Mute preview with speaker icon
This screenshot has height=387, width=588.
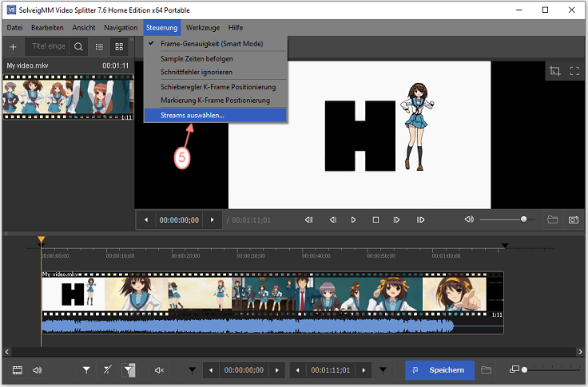pos(469,219)
